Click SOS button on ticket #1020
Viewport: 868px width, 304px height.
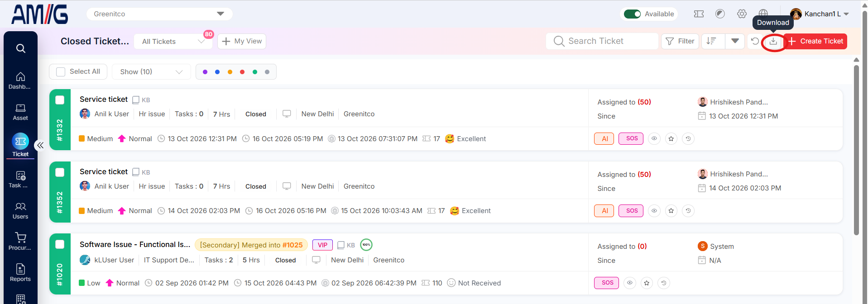[x=607, y=283]
